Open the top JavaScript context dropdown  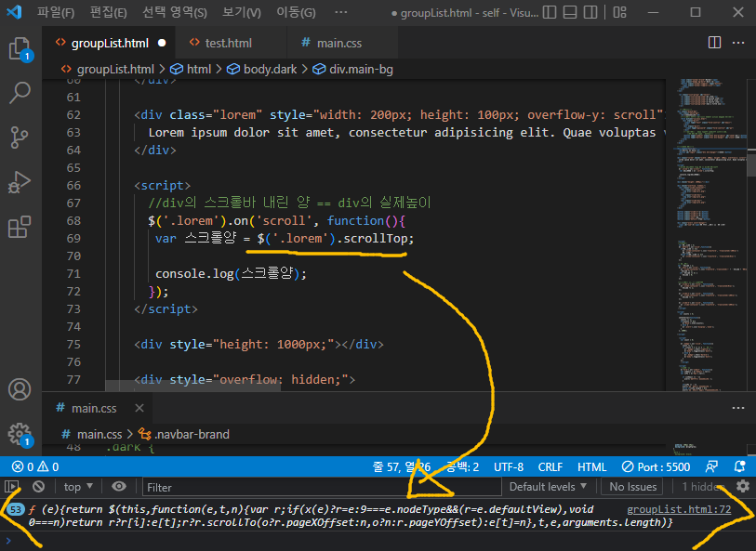pos(78,487)
